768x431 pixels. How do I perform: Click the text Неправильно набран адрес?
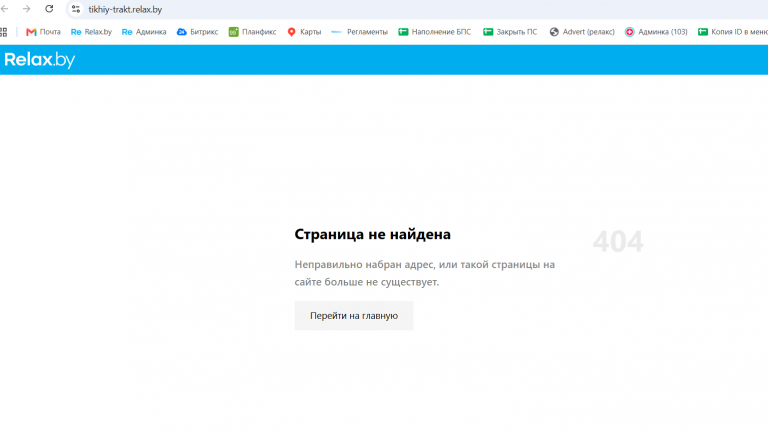click(x=364, y=264)
